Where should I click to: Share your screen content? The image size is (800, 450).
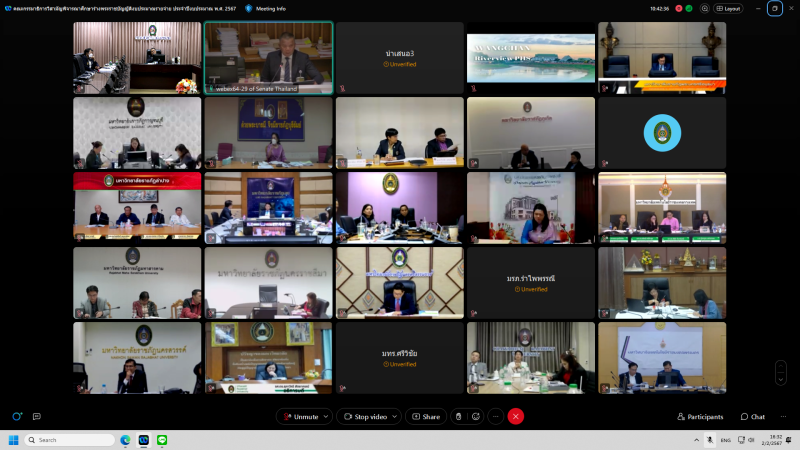425,416
